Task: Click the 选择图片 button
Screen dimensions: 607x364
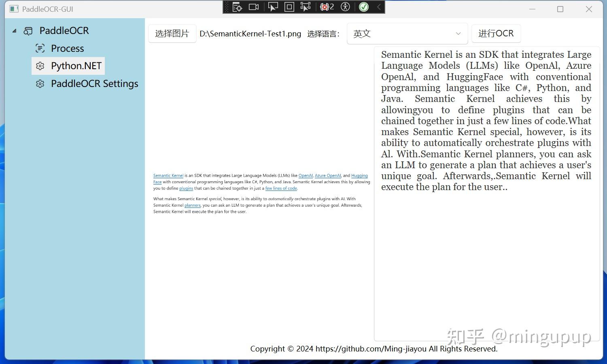Action: pyautogui.click(x=172, y=34)
